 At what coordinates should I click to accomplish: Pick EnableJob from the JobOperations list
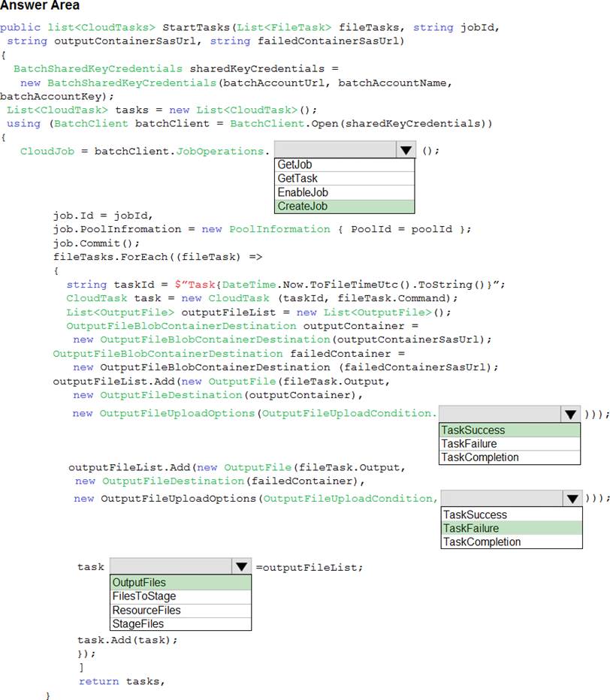point(344,192)
